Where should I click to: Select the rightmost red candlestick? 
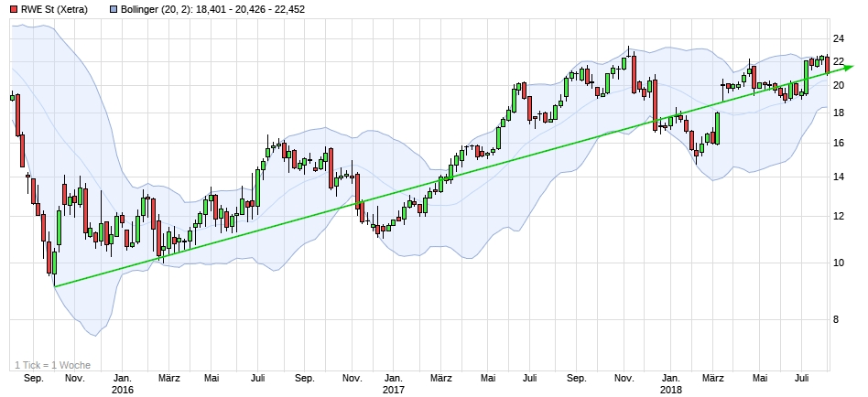(x=828, y=65)
